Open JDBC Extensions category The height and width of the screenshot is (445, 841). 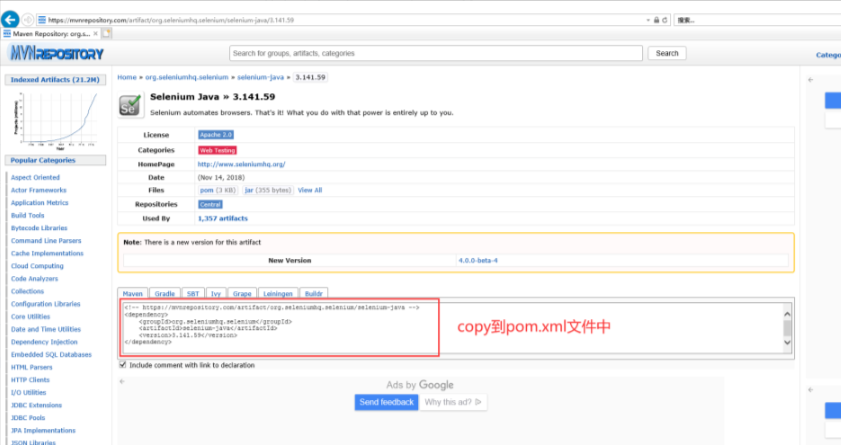36,405
